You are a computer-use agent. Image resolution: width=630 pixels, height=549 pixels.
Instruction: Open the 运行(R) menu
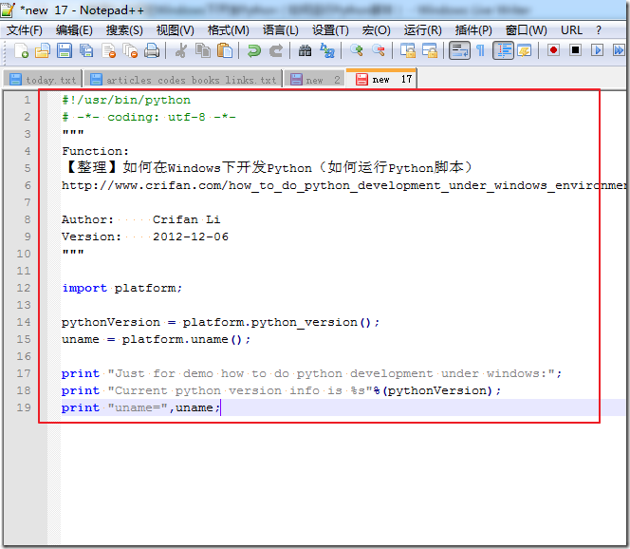[423, 31]
